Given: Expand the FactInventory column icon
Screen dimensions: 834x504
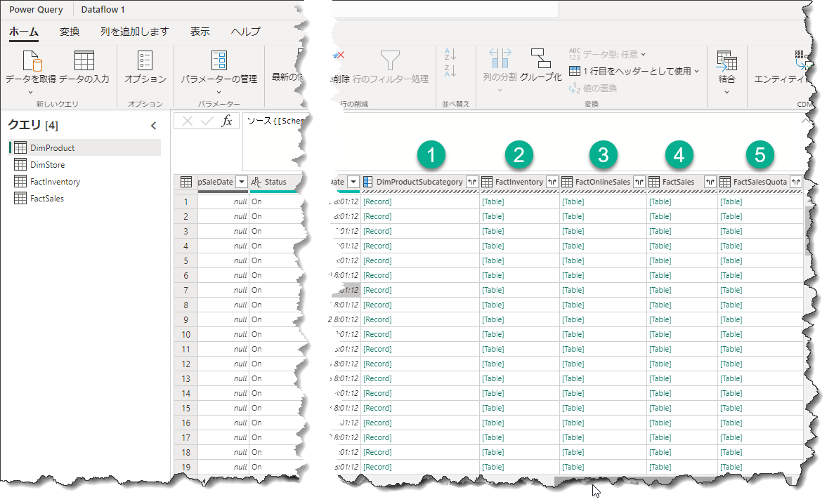Looking at the screenshot, I should coord(552,182).
